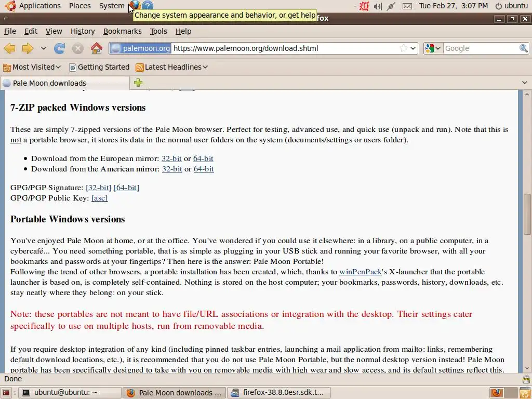Click the Getting Started bookmark
Viewport: 532px width, 399px height.
[x=99, y=67]
